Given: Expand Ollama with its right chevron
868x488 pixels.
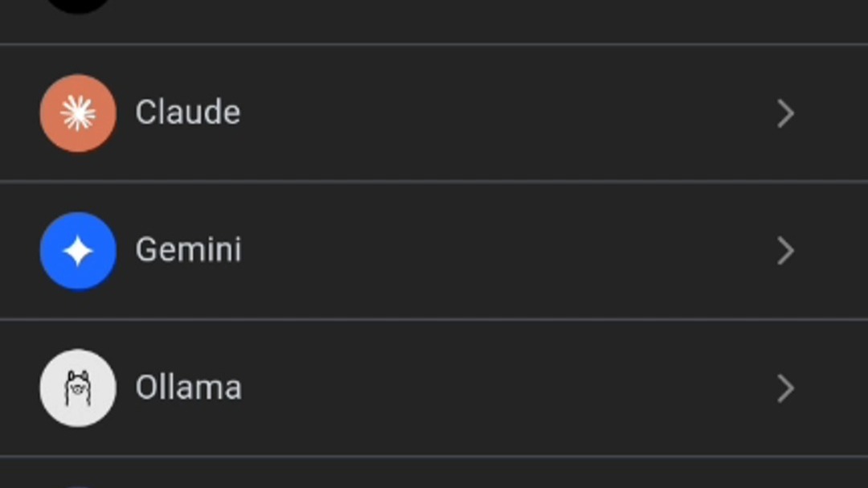Looking at the screenshot, I should point(785,389).
